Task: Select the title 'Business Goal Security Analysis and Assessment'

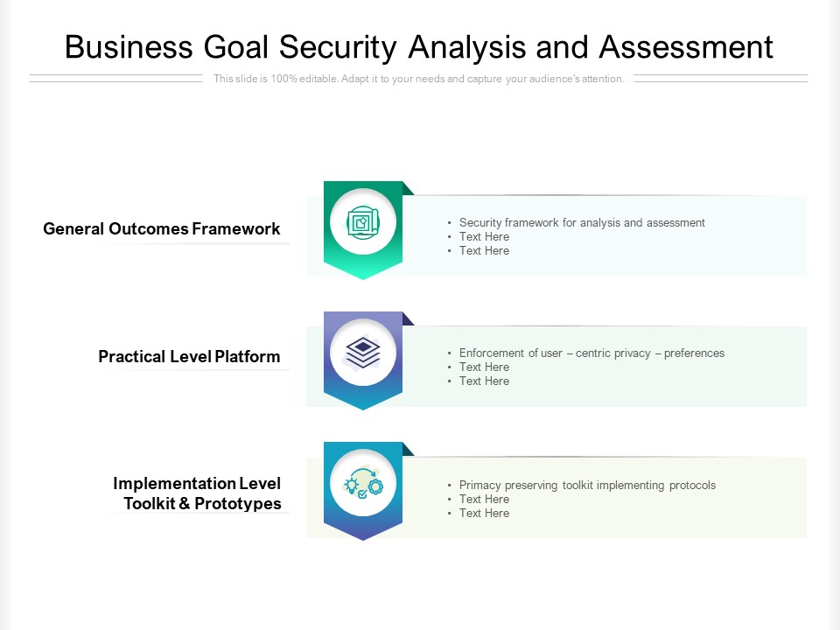Action: tap(418, 47)
